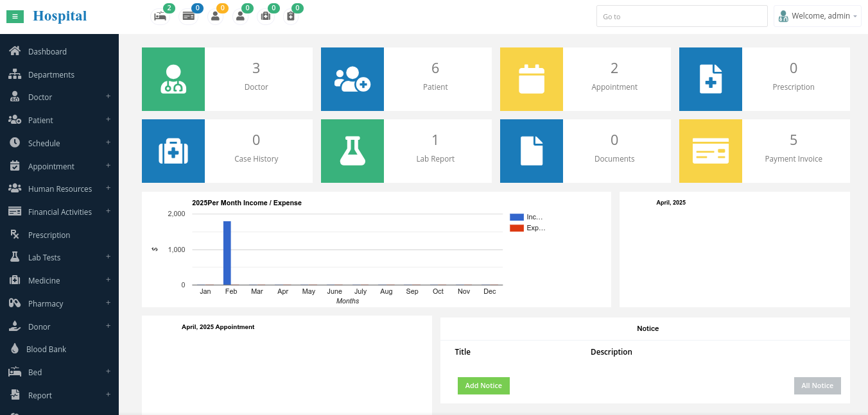Click the yellow Appointment calendar tile icon
Viewport: 868px width, 415px height.
pyautogui.click(x=532, y=79)
